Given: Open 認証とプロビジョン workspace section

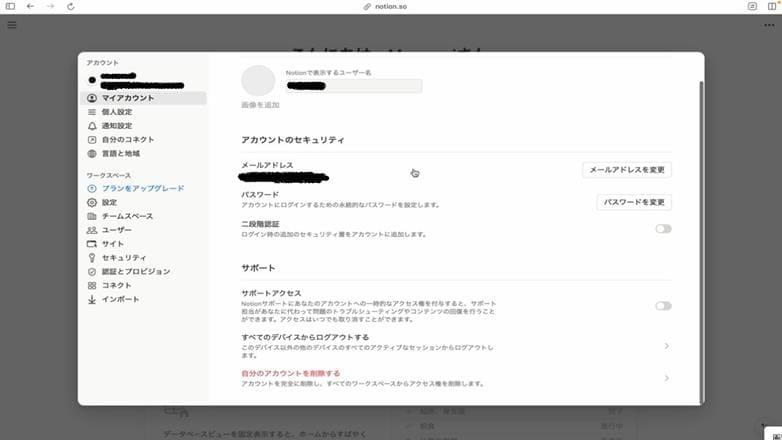Looking at the screenshot, I should 144,272.
